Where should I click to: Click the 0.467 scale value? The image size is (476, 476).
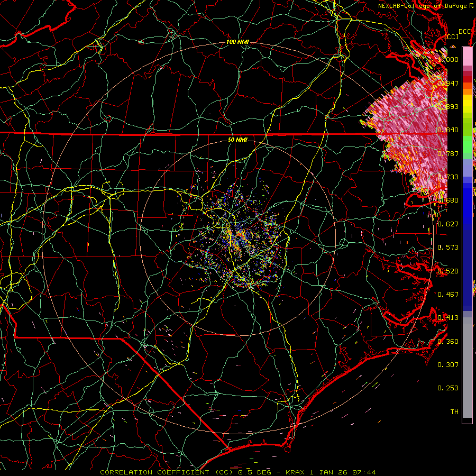[x=448, y=294]
